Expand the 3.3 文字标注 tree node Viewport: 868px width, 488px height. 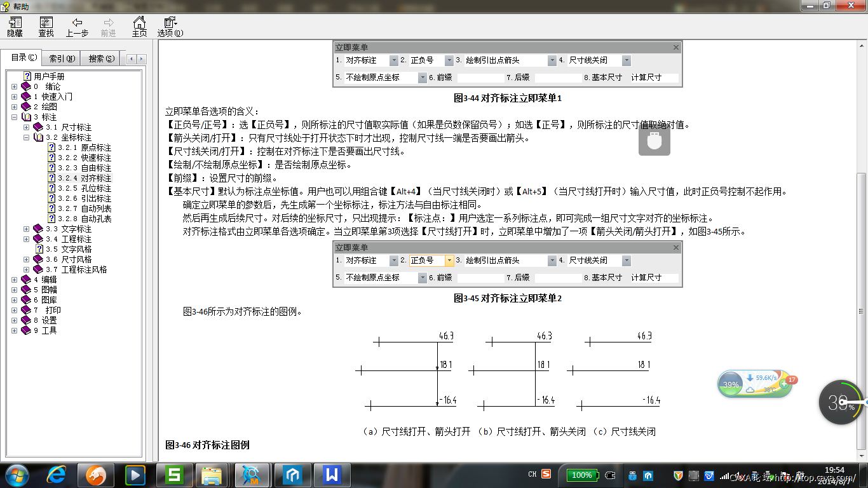27,229
